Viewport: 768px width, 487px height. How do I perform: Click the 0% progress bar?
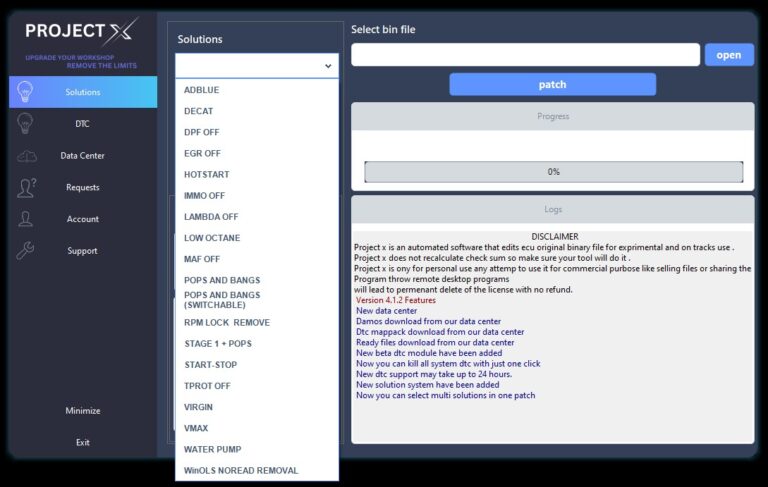point(553,172)
